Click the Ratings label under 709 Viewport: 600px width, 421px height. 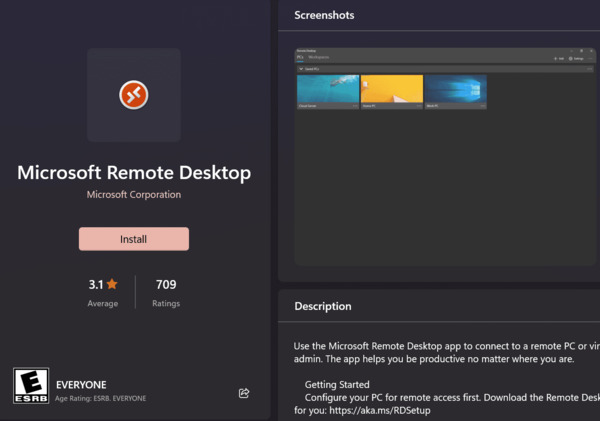(166, 304)
